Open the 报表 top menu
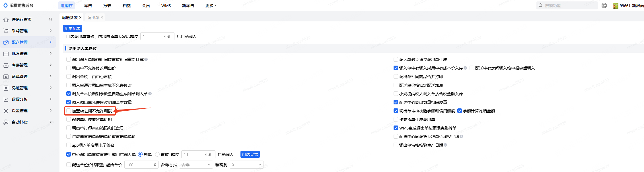The height and width of the screenshot is (172, 644). (x=107, y=6)
